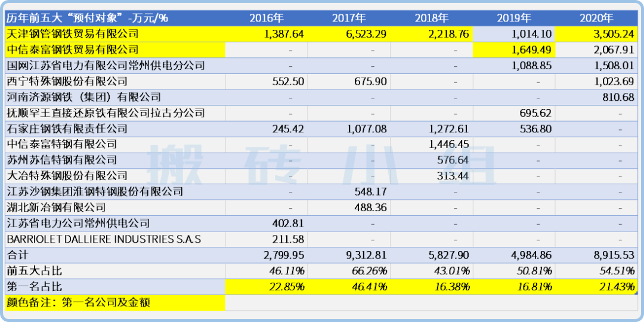Image resolution: width=644 pixels, height=322 pixels.
Task: Select the row label 江苏沙钢集团淮钢特钢股份有限公司
Action: [x=95, y=192]
